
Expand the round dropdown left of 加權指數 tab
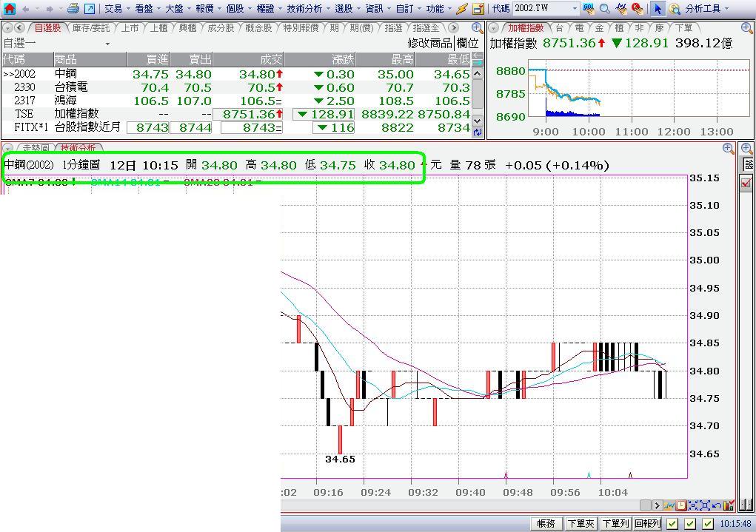493,28
